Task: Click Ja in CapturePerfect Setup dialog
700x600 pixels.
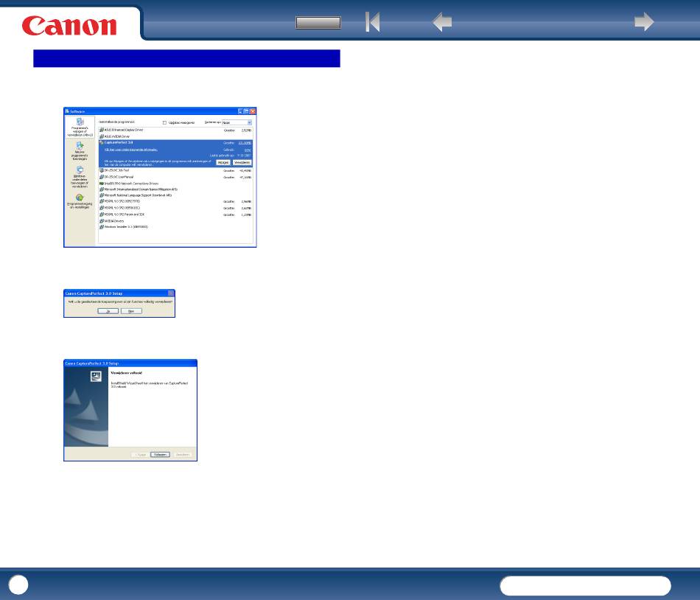Action: [x=108, y=311]
